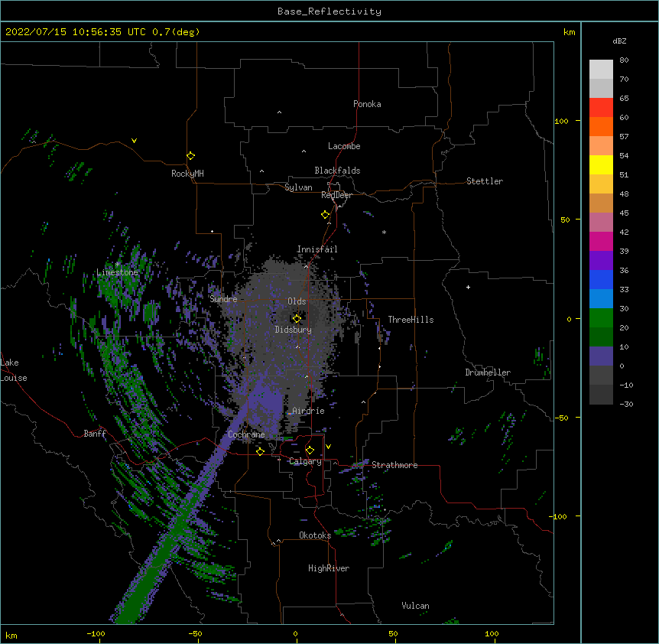Click the dBZ legend heading
Viewport: 659px width, 644px height.
click(619, 41)
